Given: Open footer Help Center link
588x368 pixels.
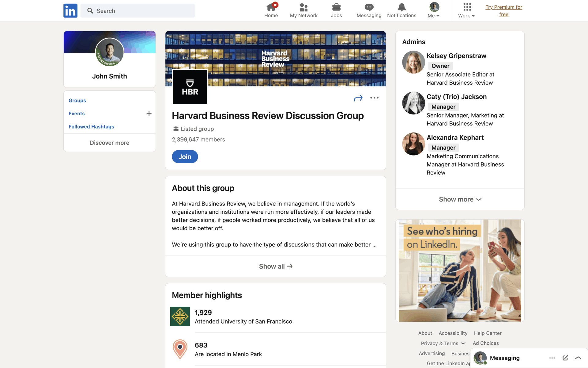Looking at the screenshot, I should [x=488, y=333].
